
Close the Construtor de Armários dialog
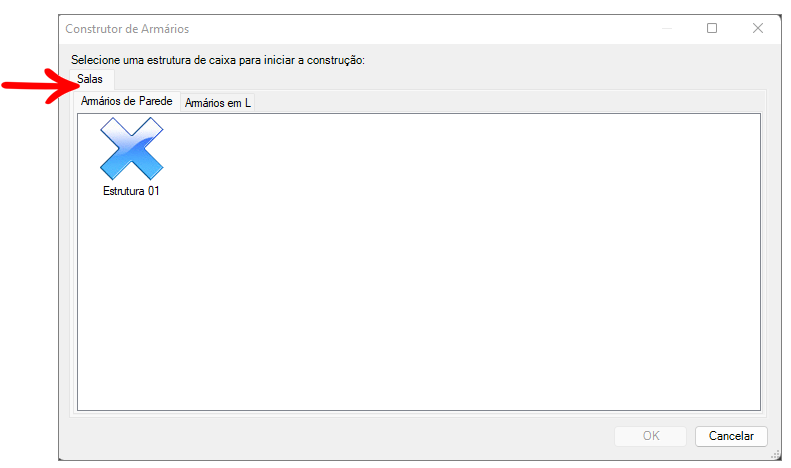click(757, 29)
